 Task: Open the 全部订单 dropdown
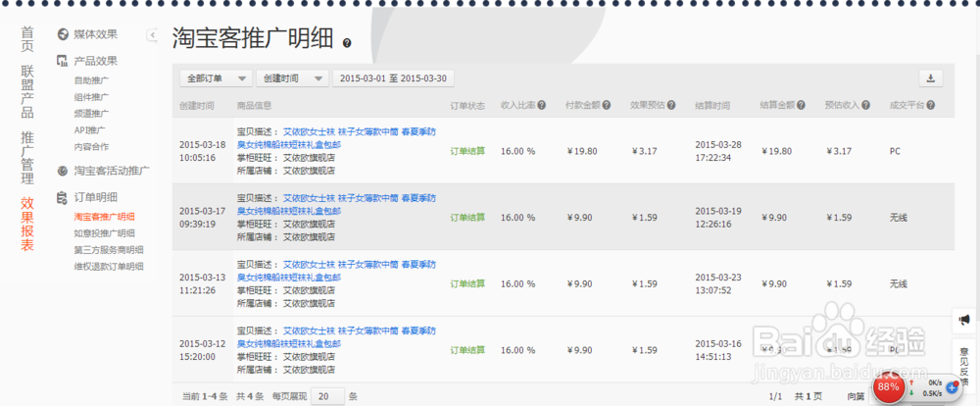tap(216, 78)
